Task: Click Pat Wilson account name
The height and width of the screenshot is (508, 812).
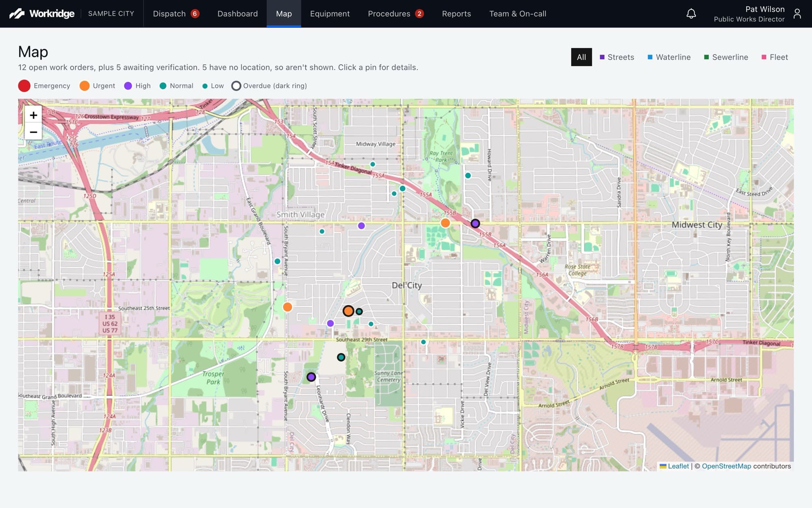Action: [x=765, y=9]
